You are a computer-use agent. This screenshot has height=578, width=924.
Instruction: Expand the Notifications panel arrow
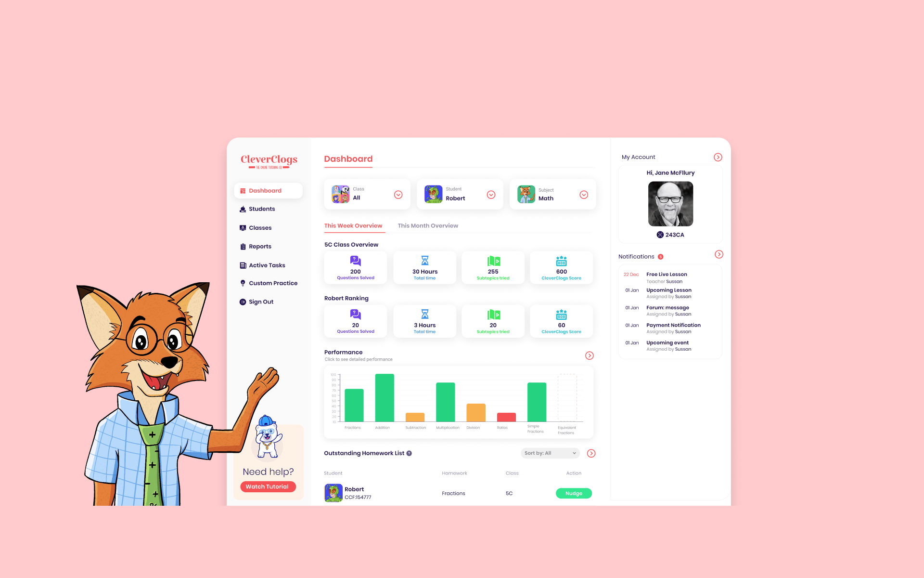[x=719, y=254]
